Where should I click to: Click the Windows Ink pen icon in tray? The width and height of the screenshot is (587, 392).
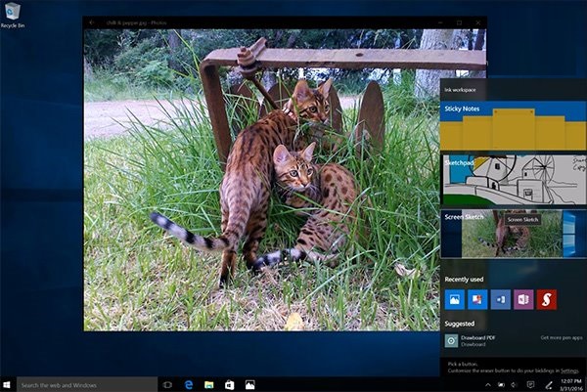point(549,384)
